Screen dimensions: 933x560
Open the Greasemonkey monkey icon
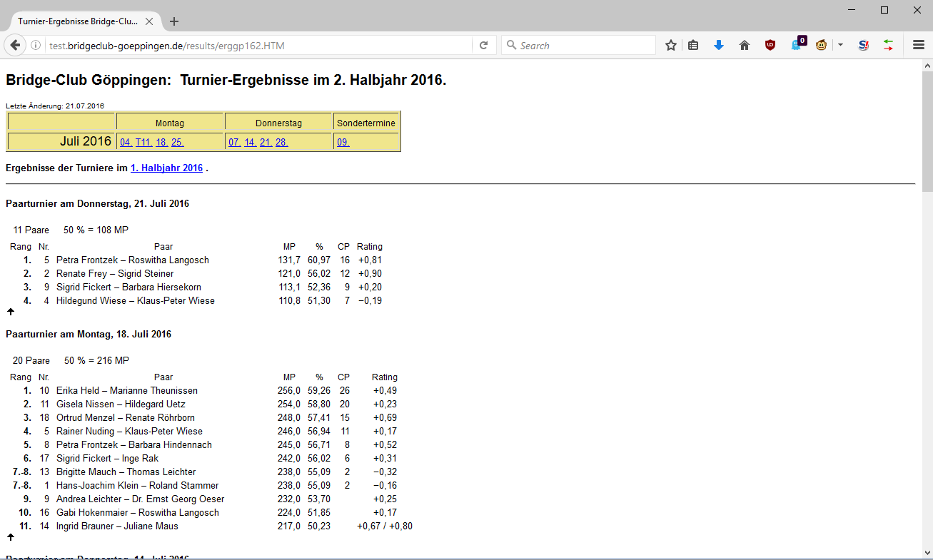(x=822, y=45)
